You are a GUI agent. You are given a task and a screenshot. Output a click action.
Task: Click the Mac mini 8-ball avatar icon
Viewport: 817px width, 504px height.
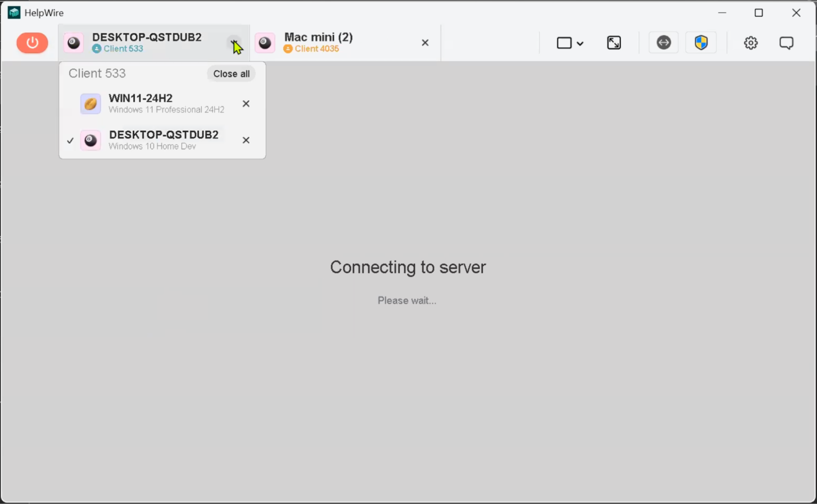(265, 43)
